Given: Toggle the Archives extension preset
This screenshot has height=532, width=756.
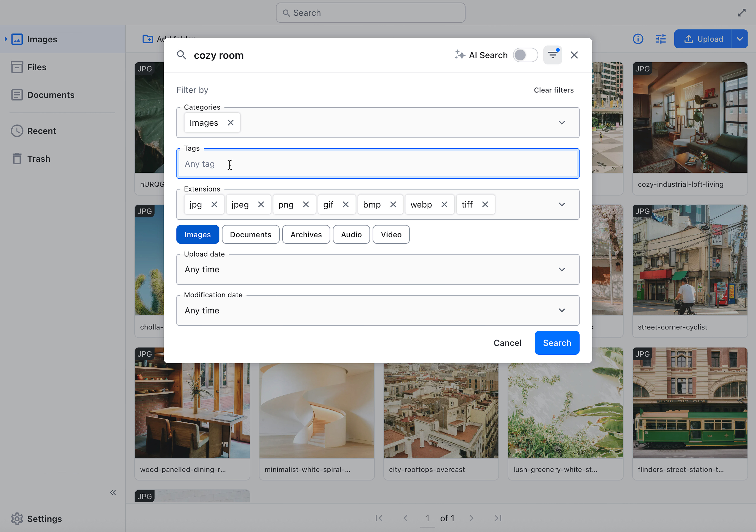Looking at the screenshot, I should (306, 234).
